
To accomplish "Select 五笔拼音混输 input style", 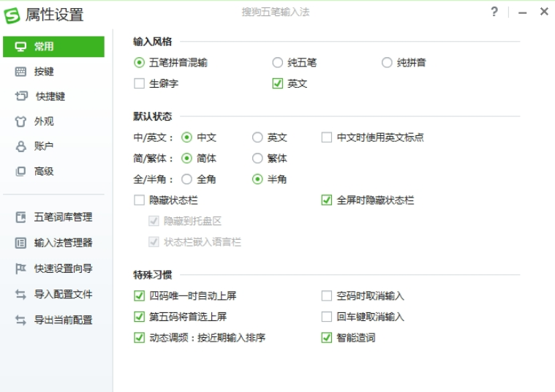I will tap(139, 63).
